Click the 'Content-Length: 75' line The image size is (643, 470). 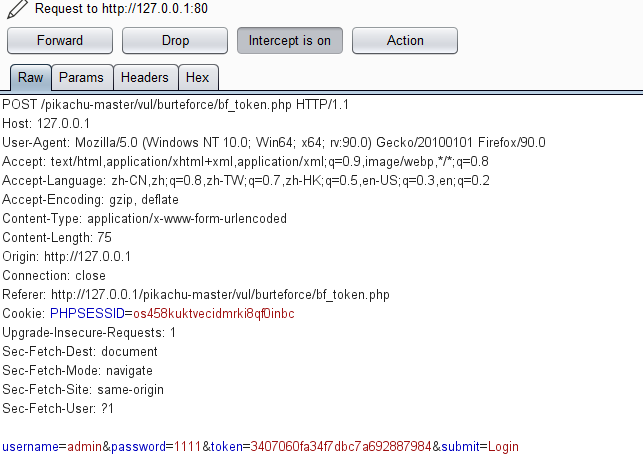pos(57,237)
